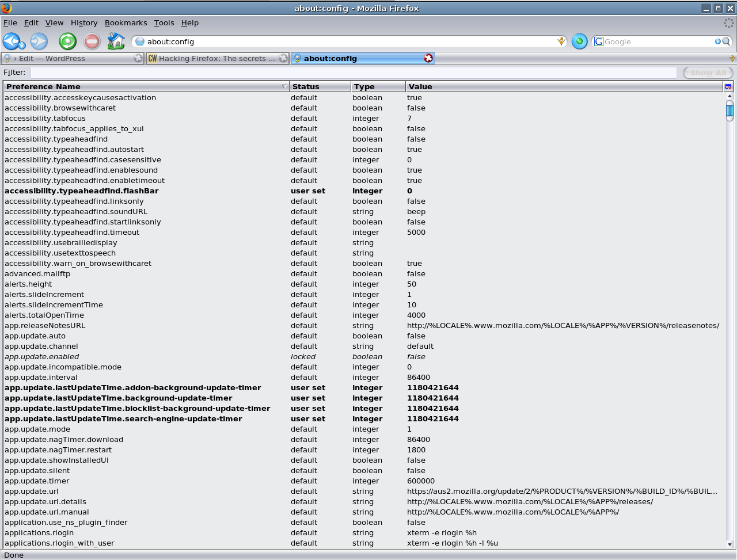
Task: Click the site identity icon in address bar
Action: click(x=140, y=41)
